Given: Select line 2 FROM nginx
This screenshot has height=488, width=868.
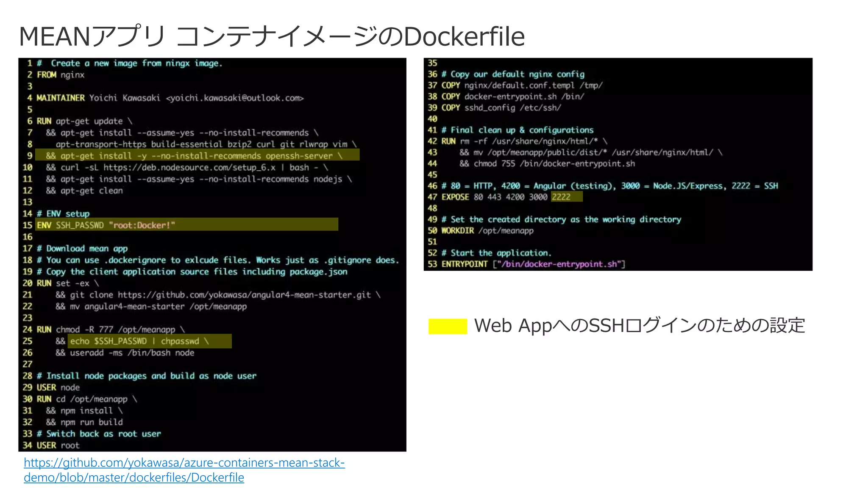Looking at the screenshot, I should click(x=61, y=75).
